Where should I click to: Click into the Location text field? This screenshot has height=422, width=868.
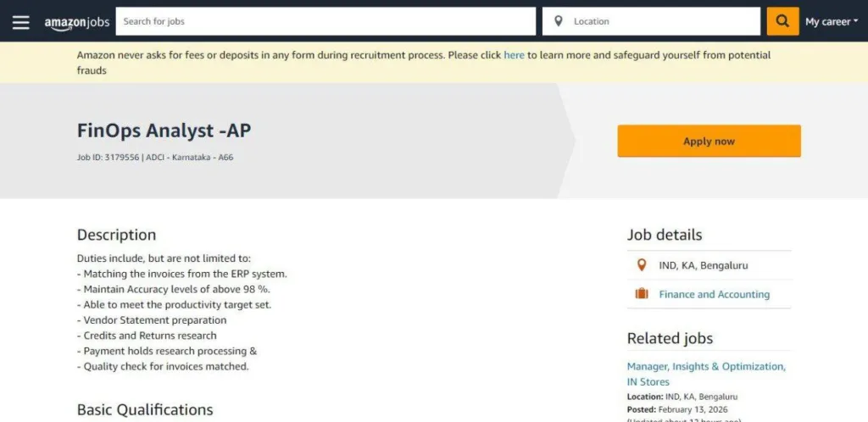click(661, 21)
